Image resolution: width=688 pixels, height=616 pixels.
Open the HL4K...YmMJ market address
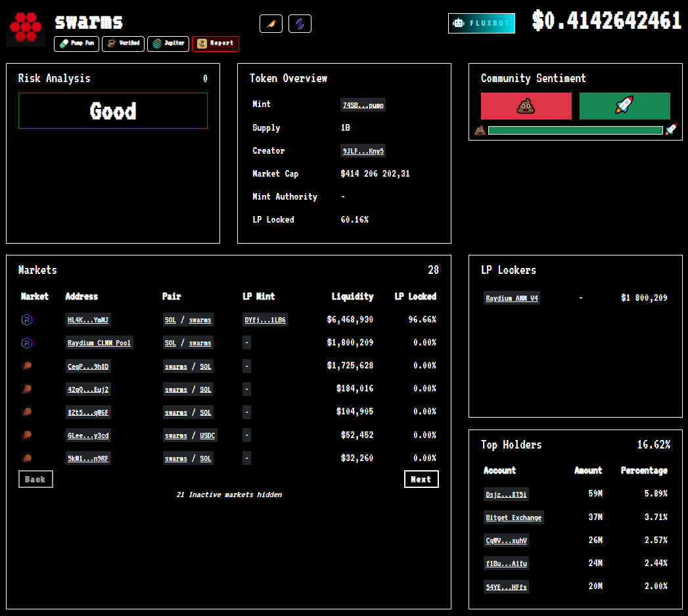88,320
